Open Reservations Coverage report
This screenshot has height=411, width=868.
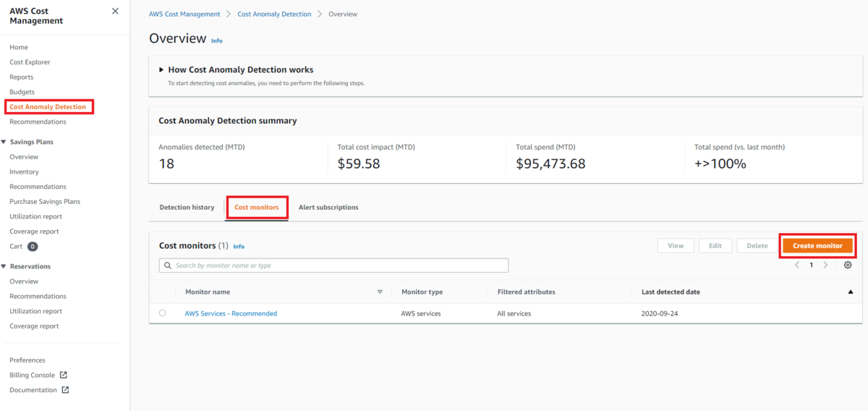[34, 326]
